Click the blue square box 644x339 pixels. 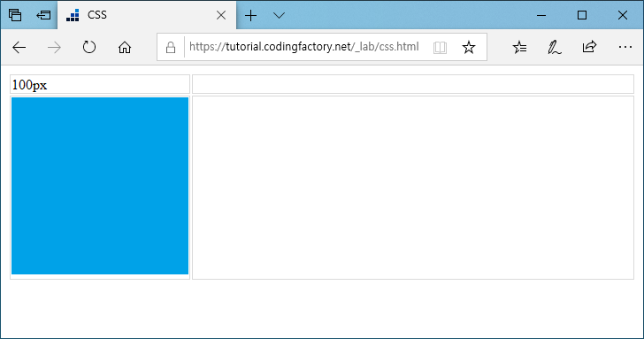[x=100, y=186]
